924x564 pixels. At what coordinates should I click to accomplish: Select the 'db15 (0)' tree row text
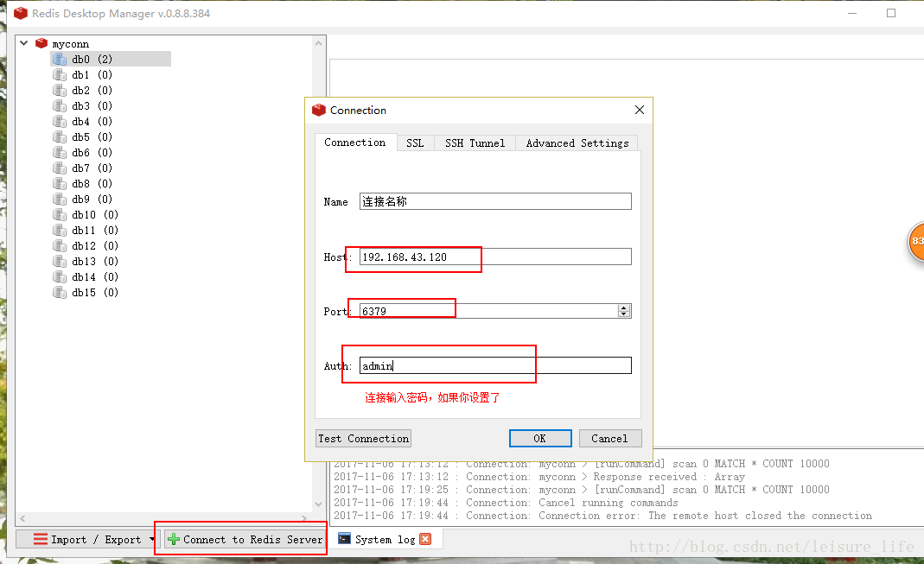pos(95,292)
